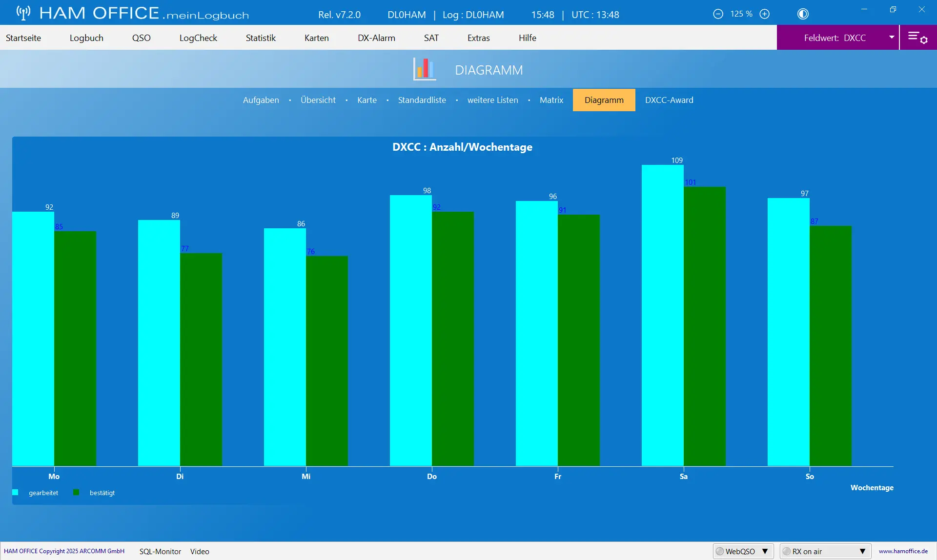Open the SQL-Monitor link
This screenshot has width=937, height=560.
160,551
